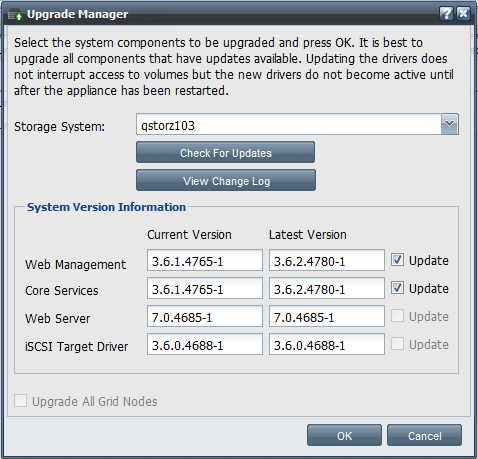The width and height of the screenshot is (478, 459).
Task: Click the Storage System label
Action: (x=59, y=127)
